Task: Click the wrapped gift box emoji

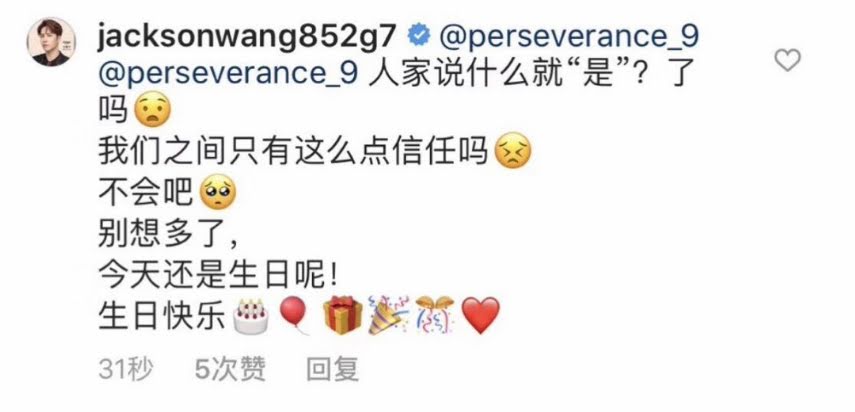Action: click(342, 316)
